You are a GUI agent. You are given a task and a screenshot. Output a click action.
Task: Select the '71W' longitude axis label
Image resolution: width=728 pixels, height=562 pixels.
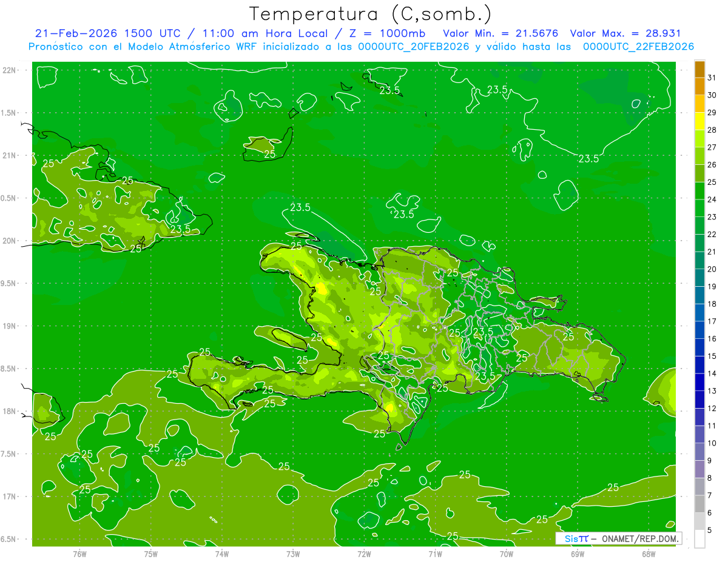pyautogui.click(x=435, y=554)
